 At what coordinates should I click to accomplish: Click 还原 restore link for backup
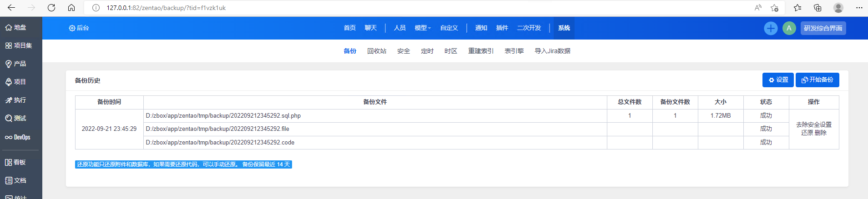tap(807, 133)
